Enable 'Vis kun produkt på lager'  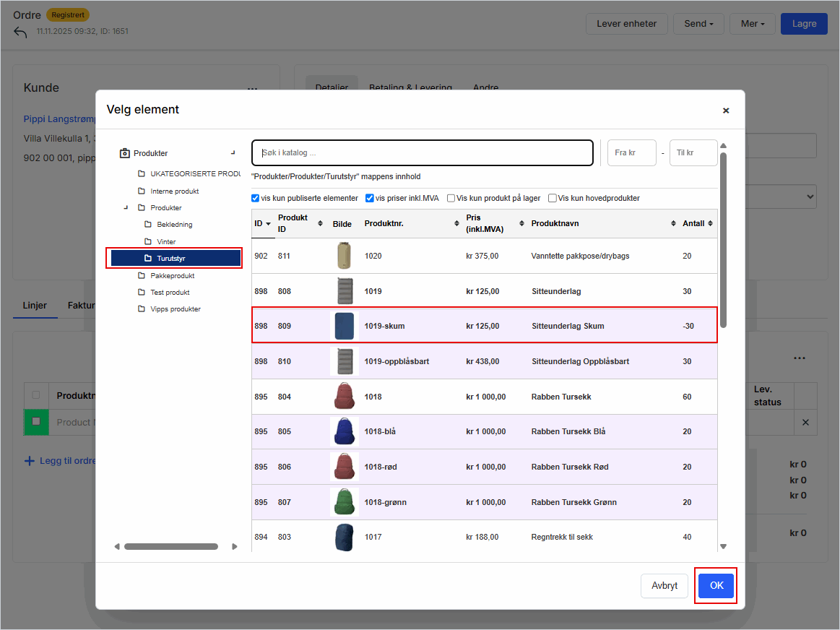pos(451,198)
